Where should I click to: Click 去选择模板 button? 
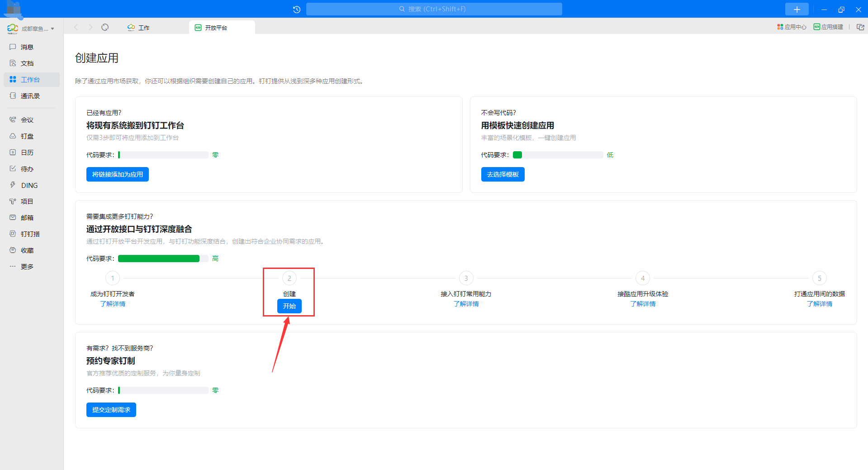503,174
